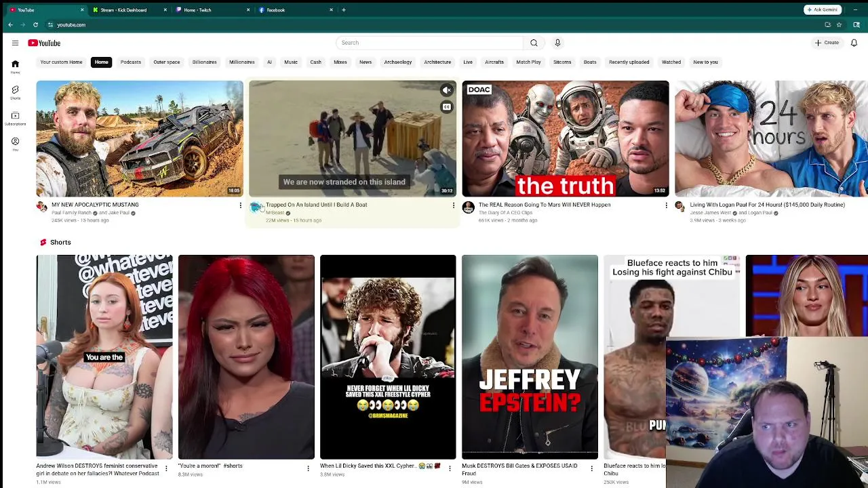Switch to Stream - Kick Dashboard browser tab
This screenshot has width=868, height=488.
129,10
